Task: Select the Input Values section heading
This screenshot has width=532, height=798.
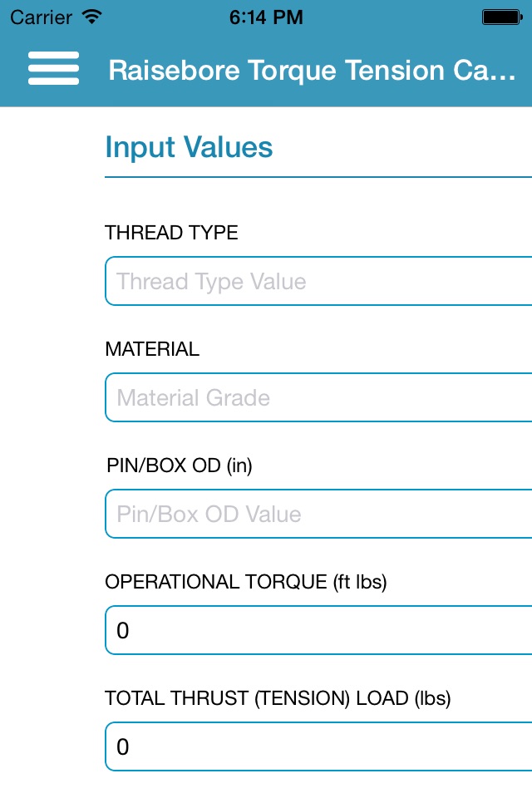Action: (x=189, y=147)
